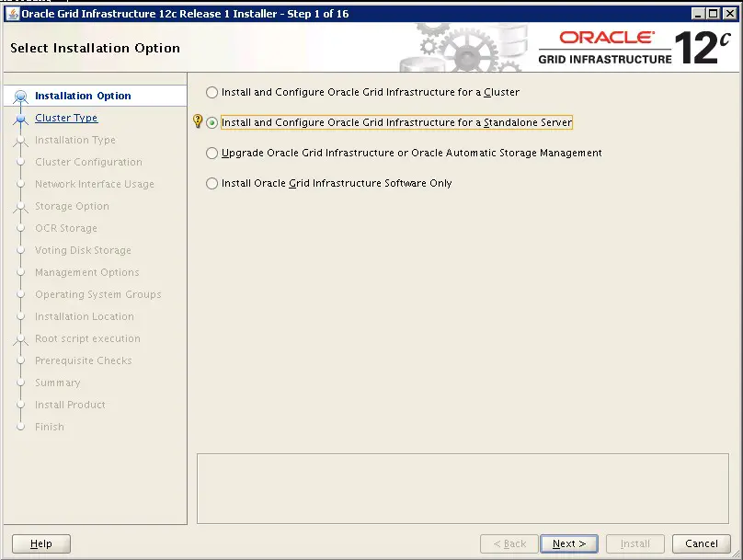The image size is (743, 560).
Task: Click the greyed-out Install button
Action: 635,543
